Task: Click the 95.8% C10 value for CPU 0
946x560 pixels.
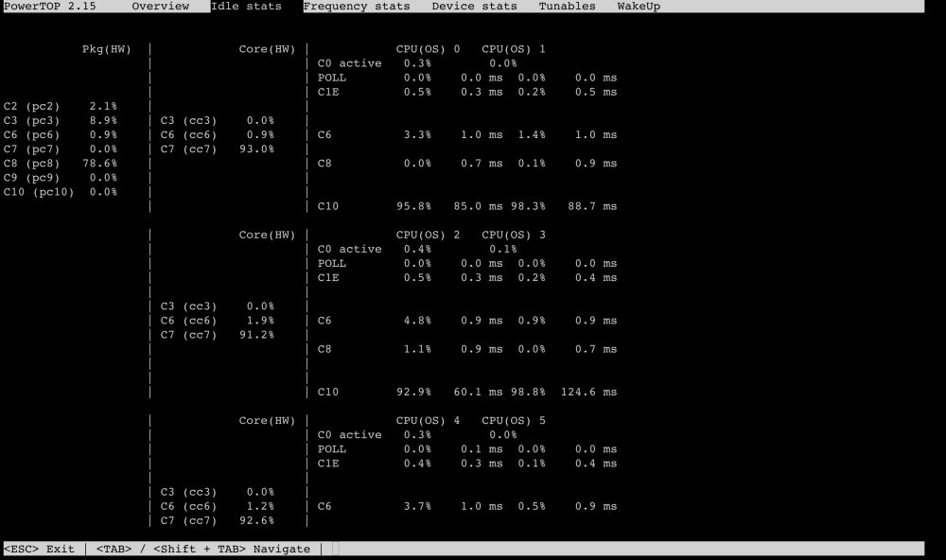Action: (413, 206)
